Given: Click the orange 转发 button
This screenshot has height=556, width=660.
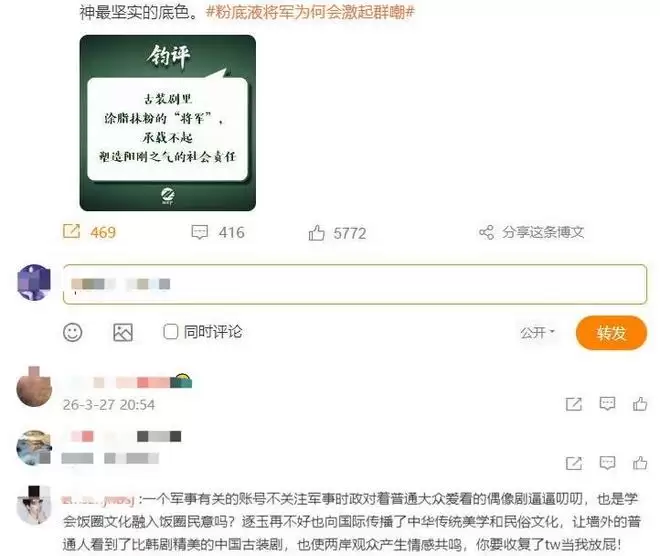Looking at the screenshot, I should click(x=611, y=333).
